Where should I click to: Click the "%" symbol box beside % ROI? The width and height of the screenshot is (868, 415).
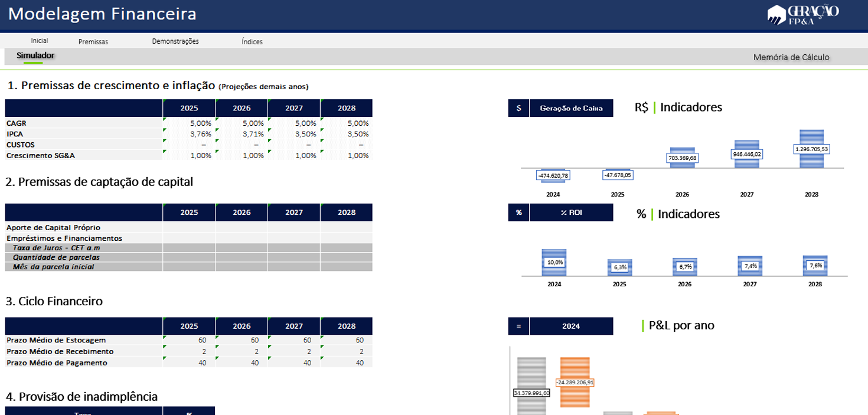point(518,213)
